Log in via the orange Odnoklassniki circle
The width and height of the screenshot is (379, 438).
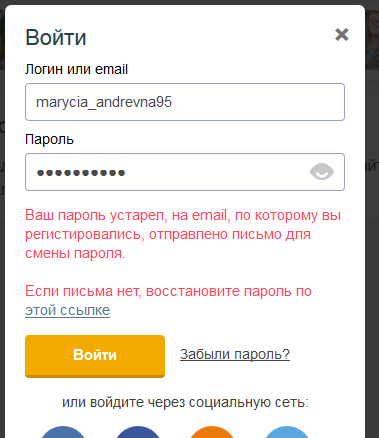pos(212,432)
